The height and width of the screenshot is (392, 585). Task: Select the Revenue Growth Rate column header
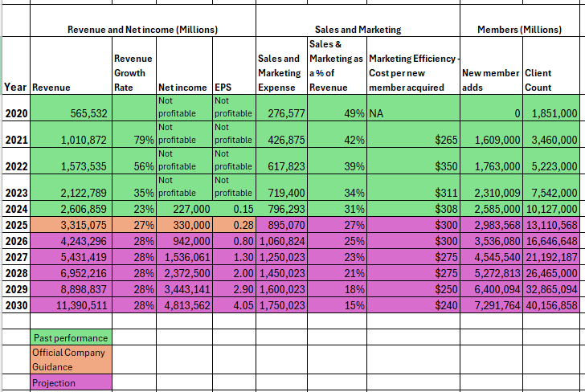(x=134, y=66)
